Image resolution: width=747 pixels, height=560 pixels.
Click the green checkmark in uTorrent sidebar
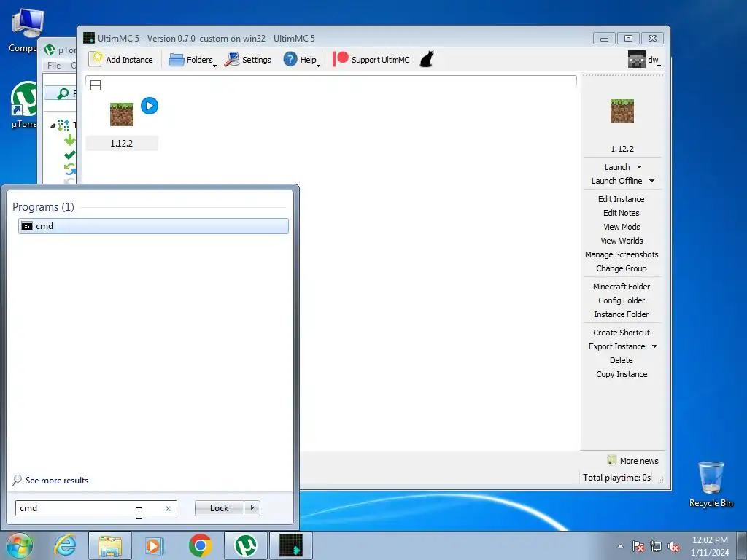click(70, 155)
